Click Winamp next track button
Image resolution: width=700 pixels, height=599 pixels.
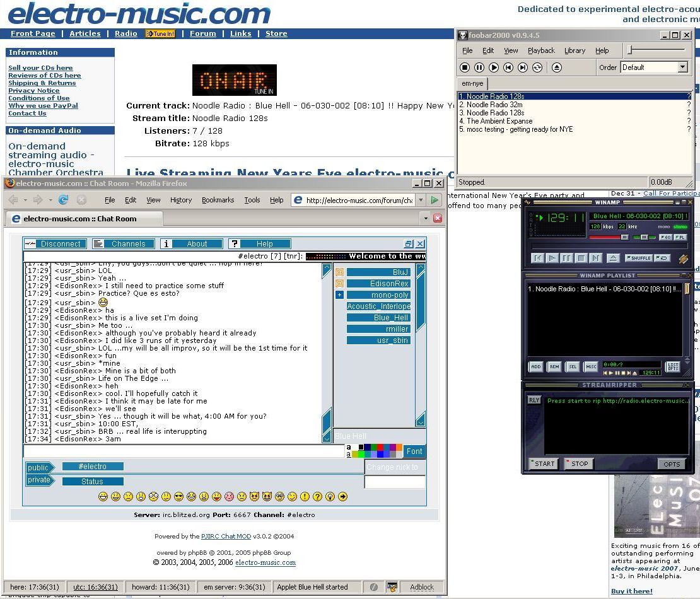595,258
